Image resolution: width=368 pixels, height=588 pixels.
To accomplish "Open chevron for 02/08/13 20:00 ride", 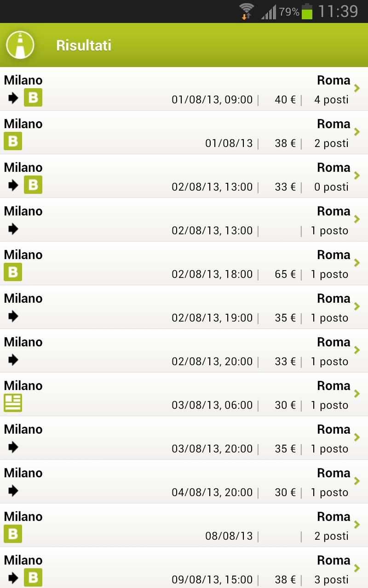I will point(357,350).
